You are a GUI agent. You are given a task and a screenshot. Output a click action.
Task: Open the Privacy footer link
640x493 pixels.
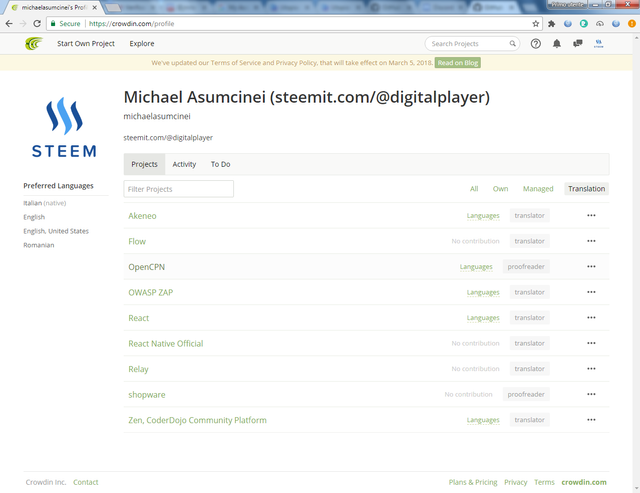pyautogui.click(x=516, y=482)
